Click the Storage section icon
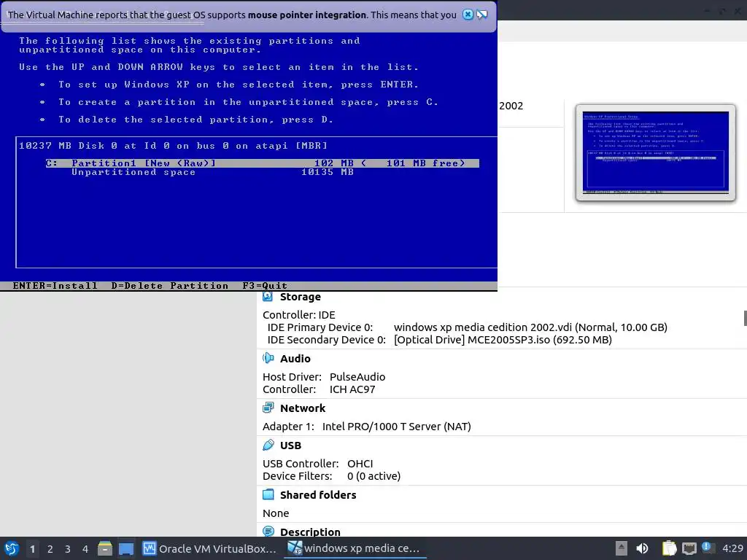 point(268,297)
